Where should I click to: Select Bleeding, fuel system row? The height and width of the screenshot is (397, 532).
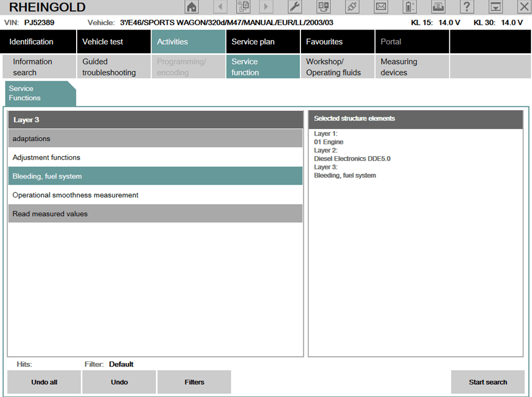tap(155, 176)
